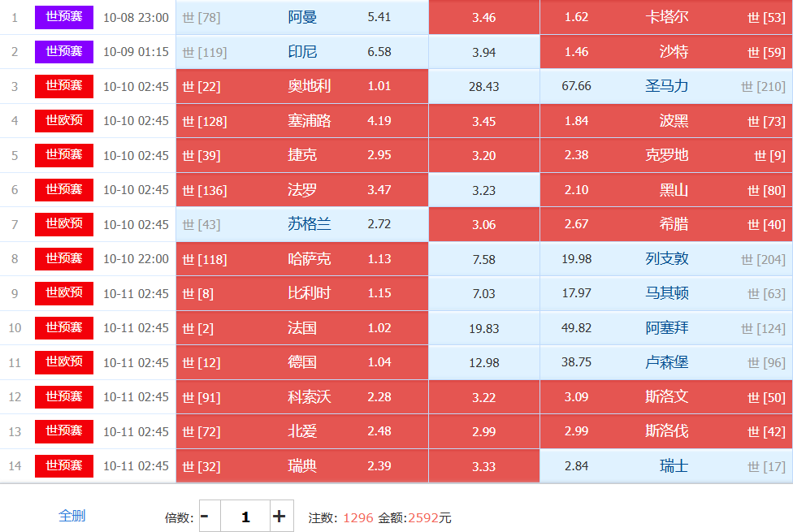Click the 全删 link to clear all
The width and height of the screenshot is (793, 532).
coord(71,515)
